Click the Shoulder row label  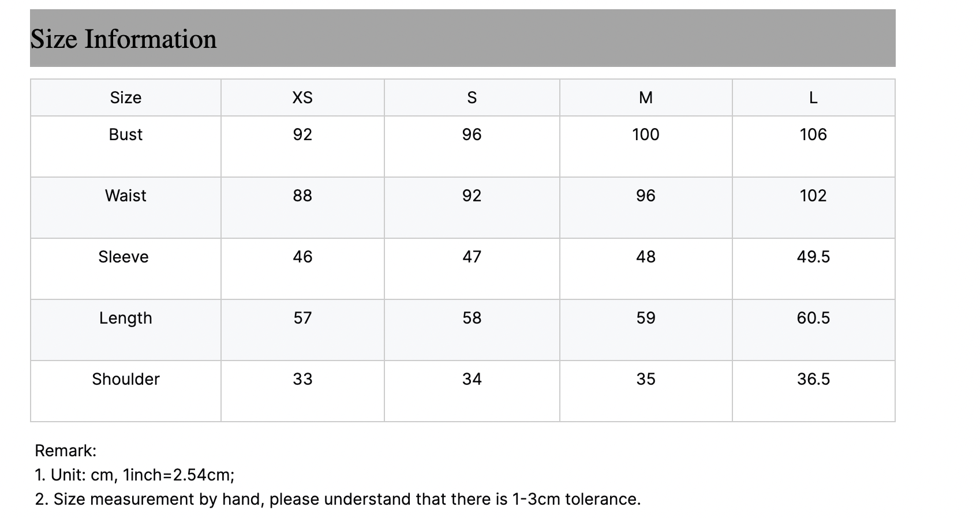tap(125, 379)
